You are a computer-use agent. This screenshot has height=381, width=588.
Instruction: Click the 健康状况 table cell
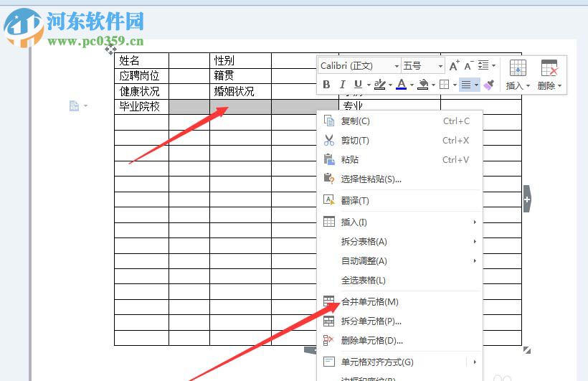click(x=142, y=91)
